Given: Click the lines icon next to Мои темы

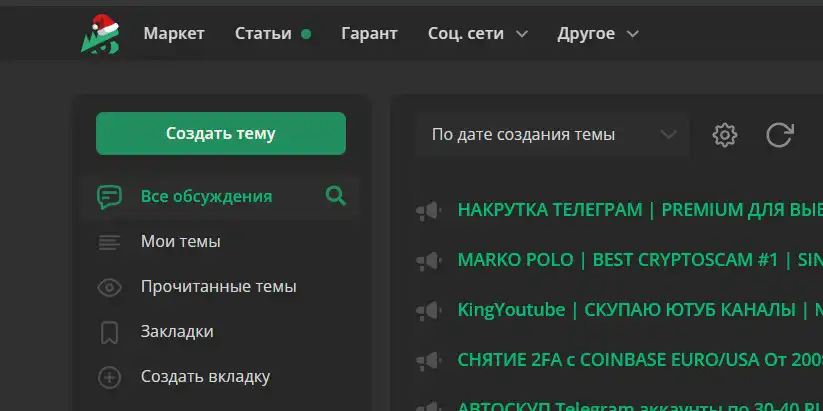Looking at the screenshot, I should coord(109,242).
